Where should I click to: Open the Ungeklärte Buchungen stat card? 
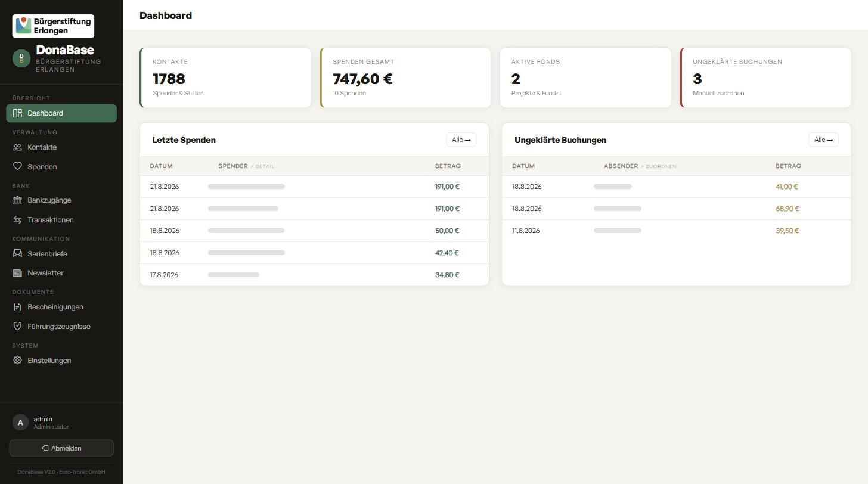(x=765, y=77)
